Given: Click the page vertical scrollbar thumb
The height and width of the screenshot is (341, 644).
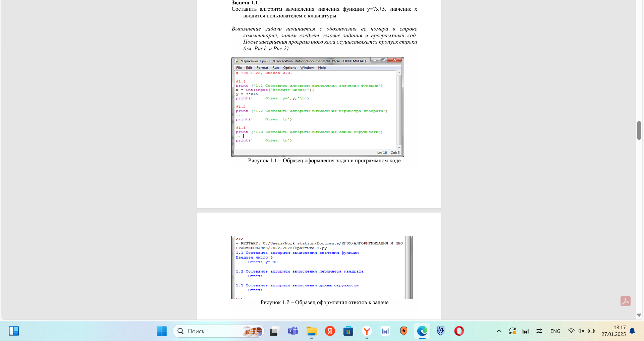Looking at the screenshot, I should pos(639,130).
